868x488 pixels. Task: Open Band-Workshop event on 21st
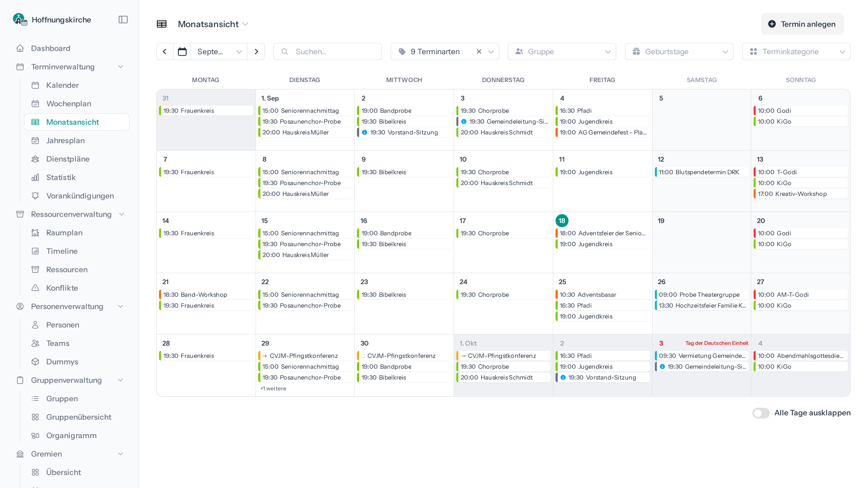tap(206, 295)
